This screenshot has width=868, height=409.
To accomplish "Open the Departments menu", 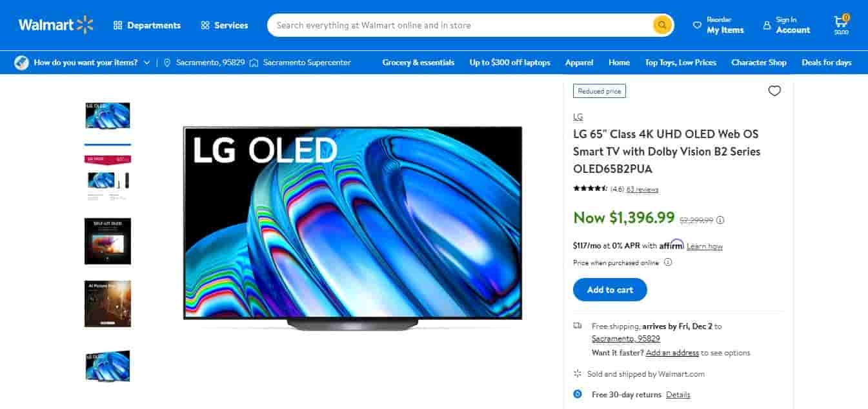I will pos(147,25).
